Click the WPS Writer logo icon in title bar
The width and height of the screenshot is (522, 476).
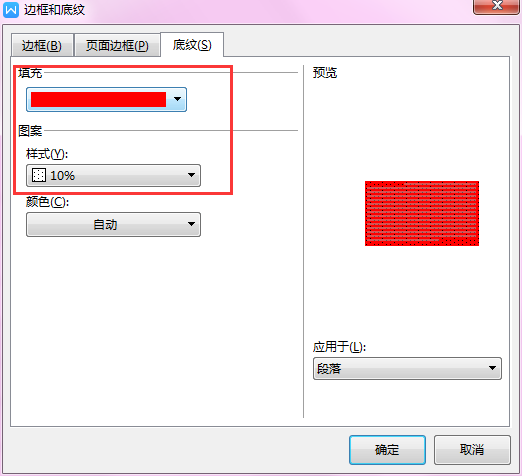point(11,10)
